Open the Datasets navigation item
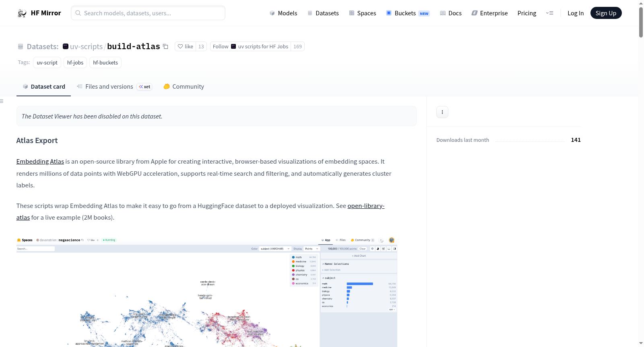 [323, 13]
